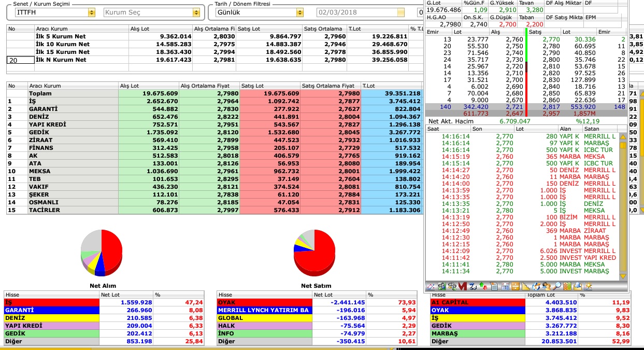This screenshot has width=644, height=350.
Task: Click the red M toolbar icon
Action: [x=462, y=286]
